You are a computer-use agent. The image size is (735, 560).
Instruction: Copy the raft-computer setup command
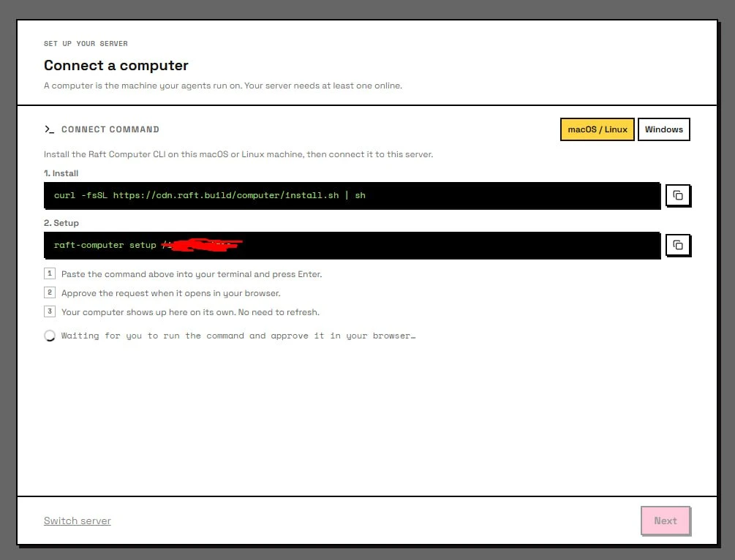click(678, 245)
